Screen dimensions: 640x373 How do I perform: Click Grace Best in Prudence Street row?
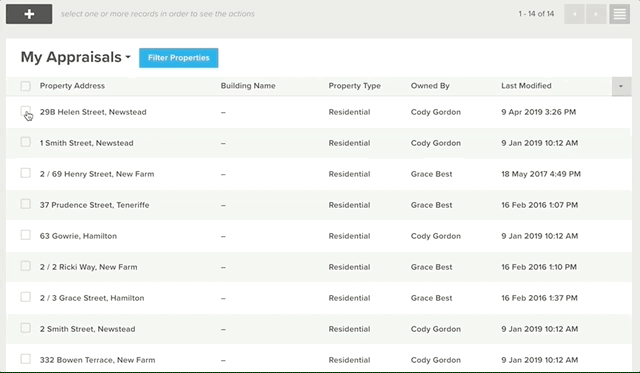point(431,205)
